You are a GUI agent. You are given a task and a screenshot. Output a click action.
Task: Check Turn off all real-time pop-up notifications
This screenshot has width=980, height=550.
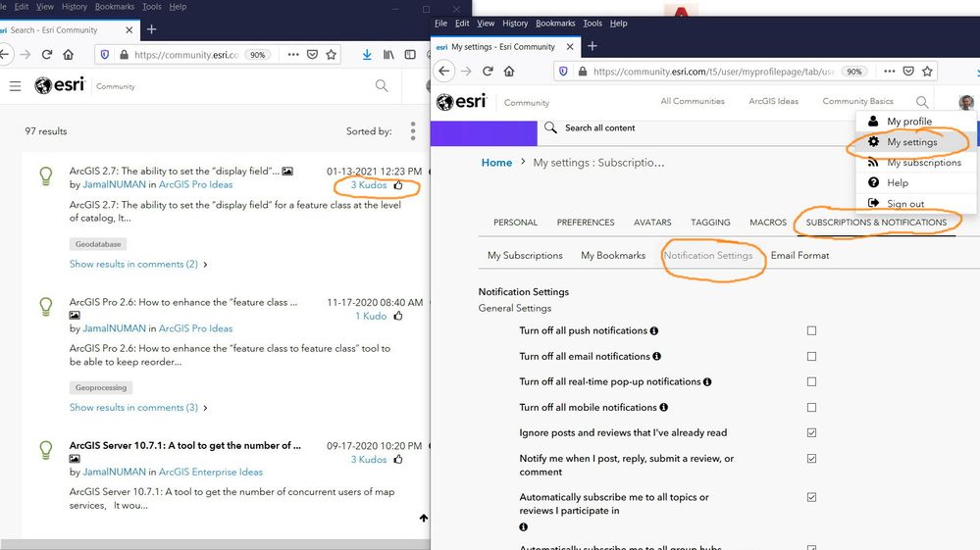(x=811, y=381)
